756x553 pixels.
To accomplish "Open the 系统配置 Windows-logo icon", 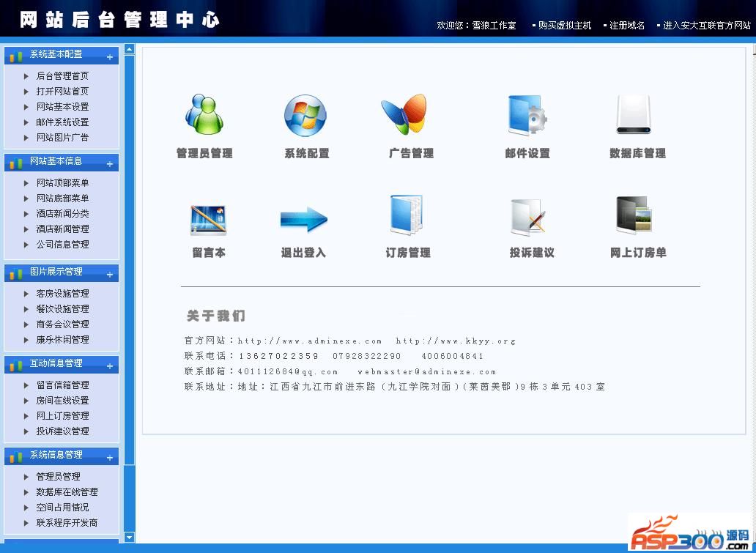I will click(x=305, y=116).
